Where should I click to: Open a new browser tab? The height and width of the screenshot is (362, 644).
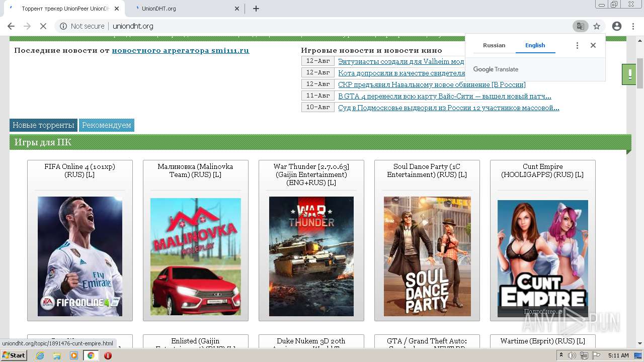point(256,9)
